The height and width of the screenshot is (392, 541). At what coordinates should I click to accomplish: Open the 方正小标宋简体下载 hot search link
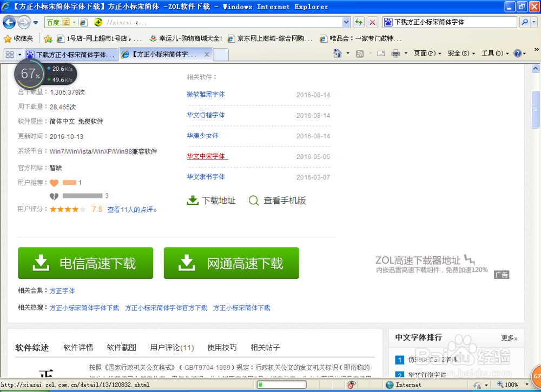pyautogui.click(x=241, y=308)
